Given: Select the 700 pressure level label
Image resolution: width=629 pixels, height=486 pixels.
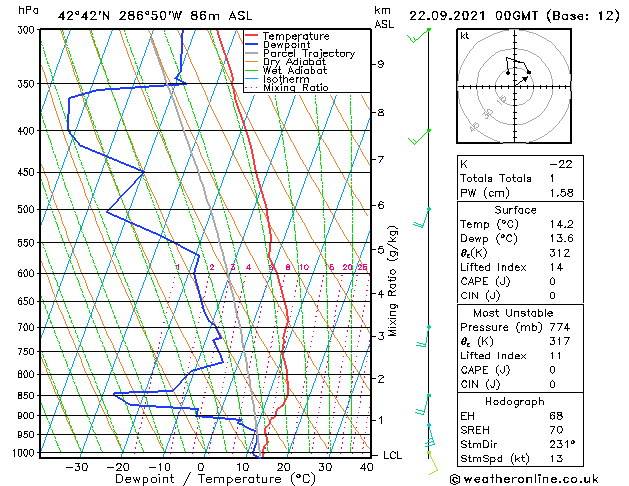Looking at the screenshot, I should pos(28,328).
